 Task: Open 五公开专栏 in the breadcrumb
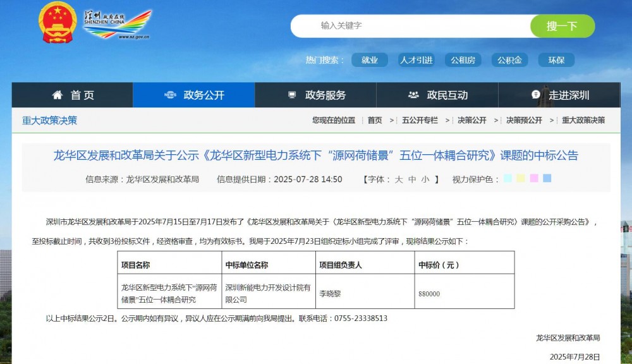[420, 120]
